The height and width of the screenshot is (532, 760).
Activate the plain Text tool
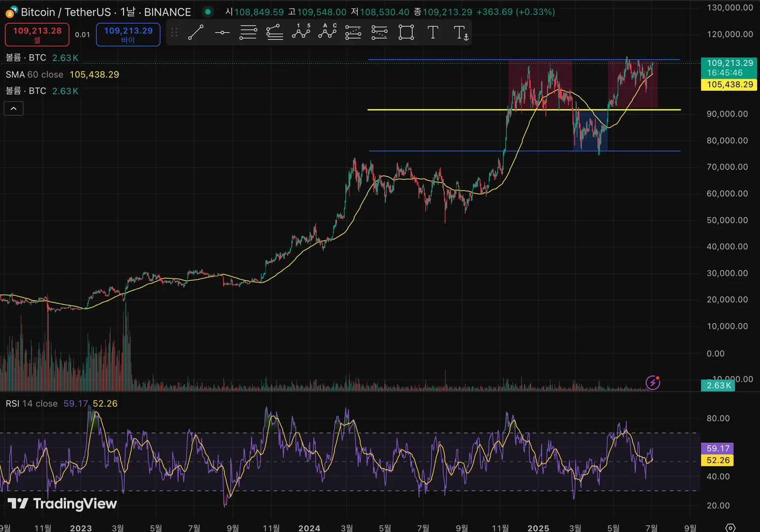pos(432,33)
